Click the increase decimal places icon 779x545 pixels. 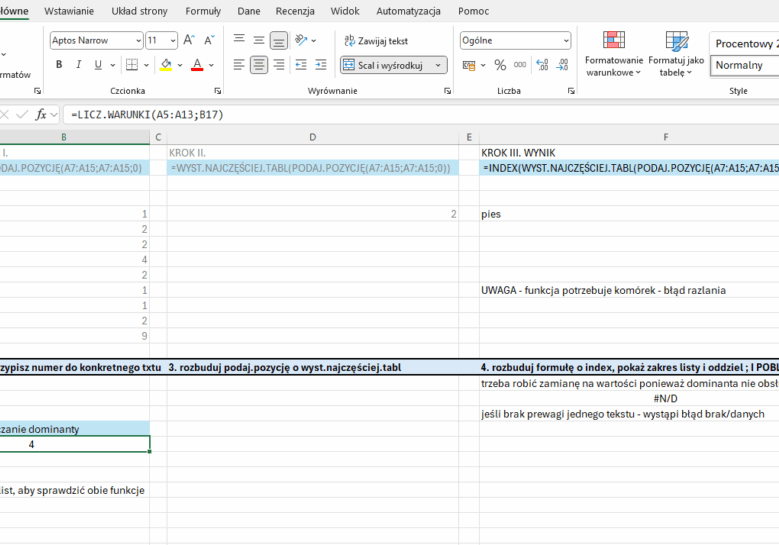click(543, 65)
